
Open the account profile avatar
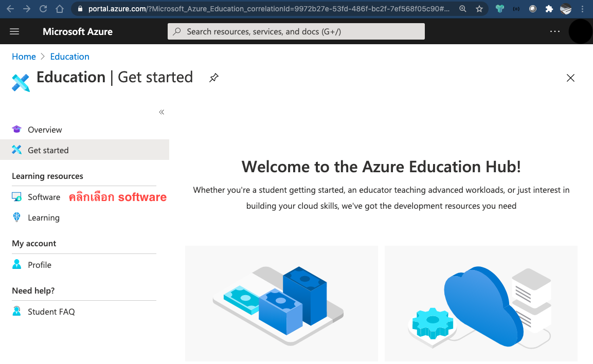tap(580, 31)
